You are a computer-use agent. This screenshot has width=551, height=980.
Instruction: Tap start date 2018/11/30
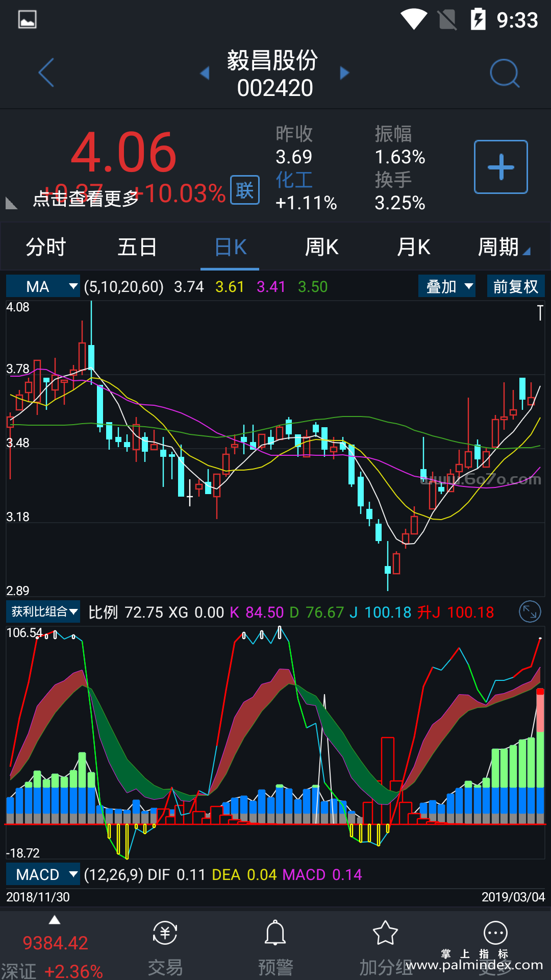(38, 897)
